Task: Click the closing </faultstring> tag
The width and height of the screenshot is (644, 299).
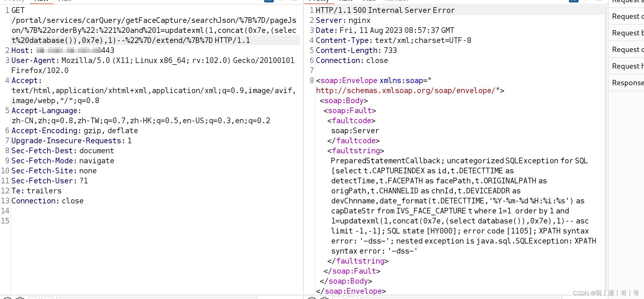Action: (358, 261)
